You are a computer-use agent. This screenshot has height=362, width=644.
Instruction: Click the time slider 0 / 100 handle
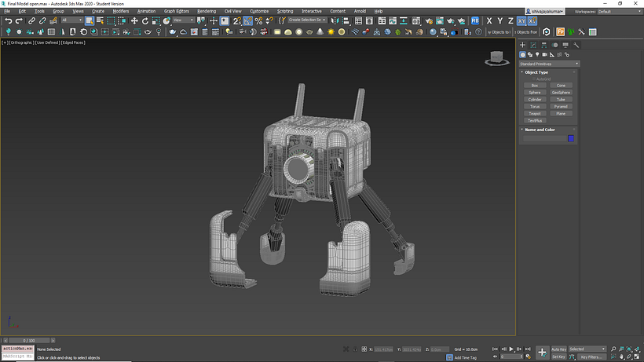click(29, 341)
